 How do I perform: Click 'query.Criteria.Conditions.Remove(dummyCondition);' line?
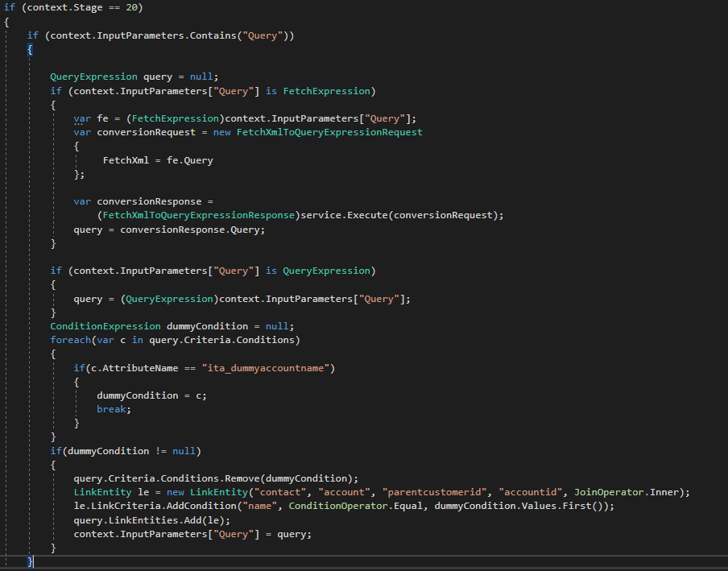tap(216, 478)
